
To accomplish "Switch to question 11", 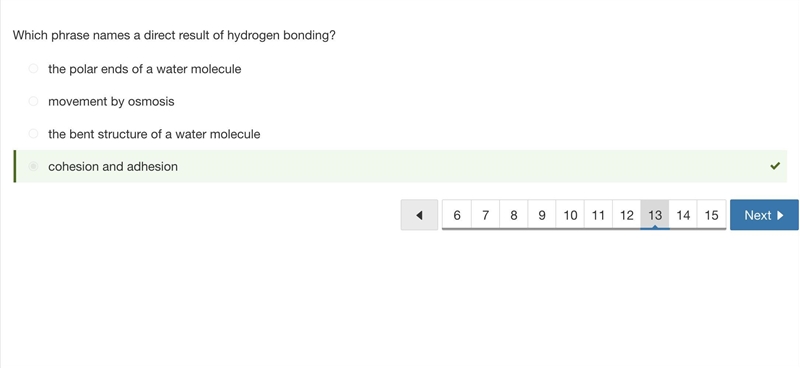I will point(598,215).
